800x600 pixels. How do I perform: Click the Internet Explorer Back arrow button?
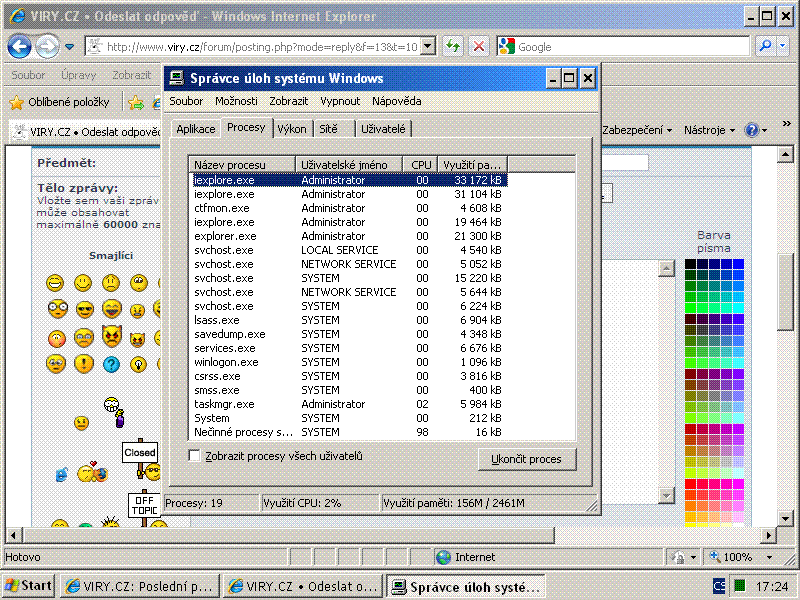point(19,47)
